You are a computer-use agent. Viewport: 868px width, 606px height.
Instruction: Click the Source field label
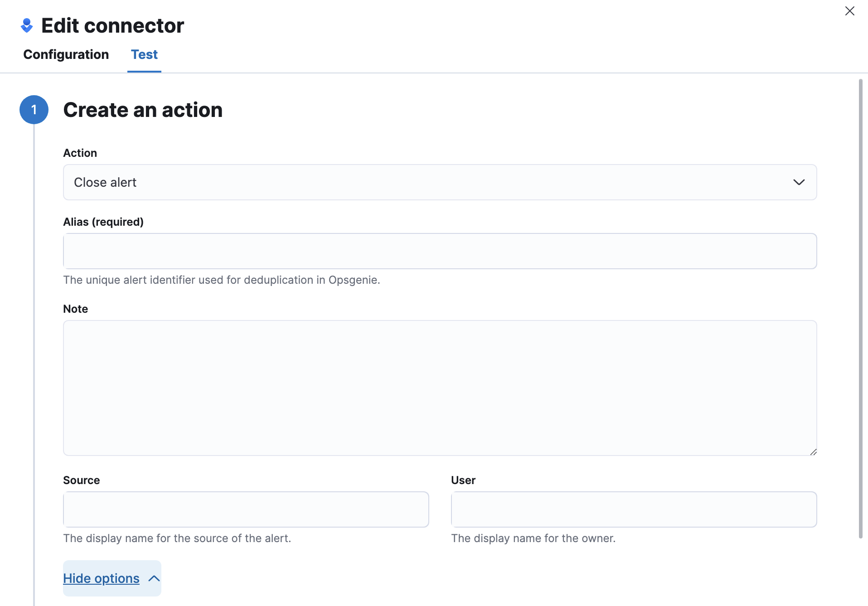pos(81,480)
